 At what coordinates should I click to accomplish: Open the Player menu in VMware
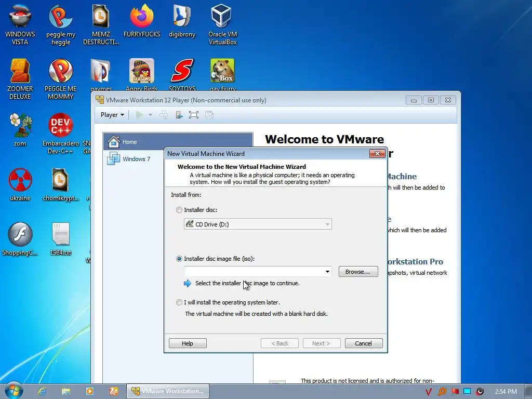coord(112,115)
